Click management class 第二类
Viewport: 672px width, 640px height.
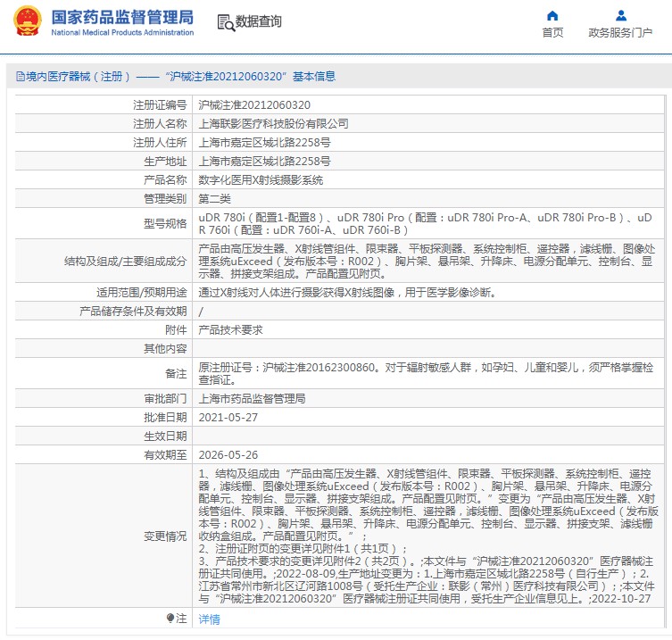click(215, 199)
